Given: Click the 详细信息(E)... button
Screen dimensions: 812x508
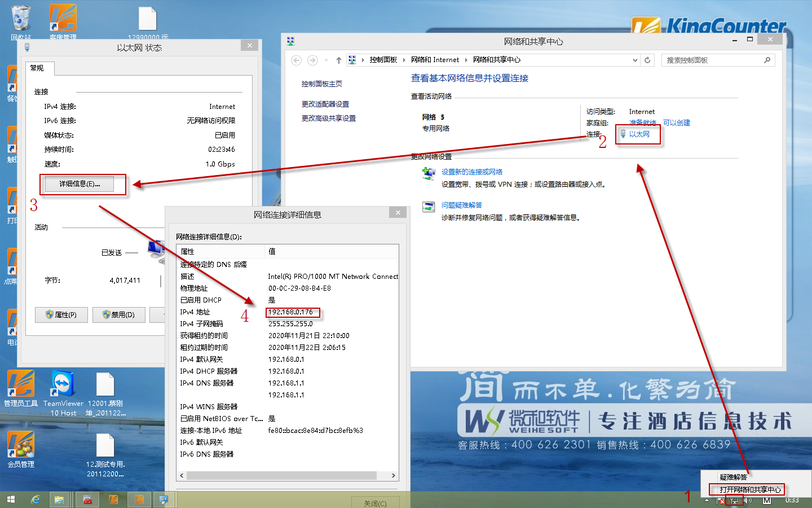Looking at the screenshot, I should [80, 184].
